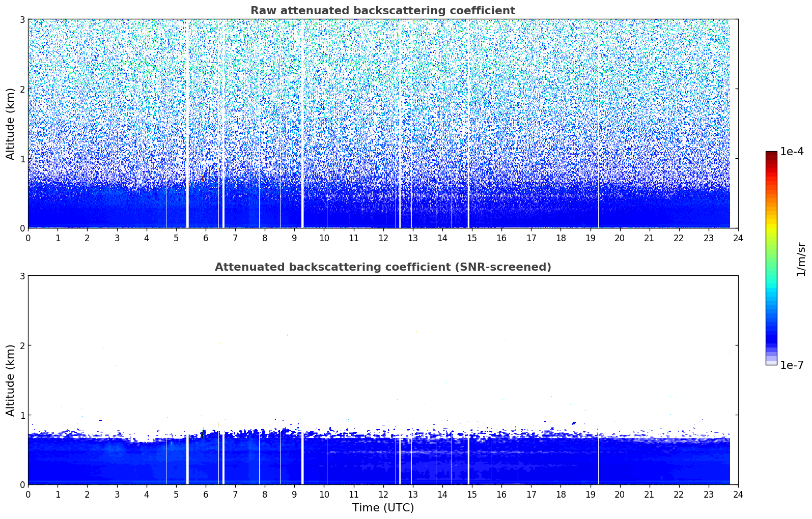Click the colorbar's "1e-4" maximum label
Screen dimensions: 812x519
tap(792, 152)
